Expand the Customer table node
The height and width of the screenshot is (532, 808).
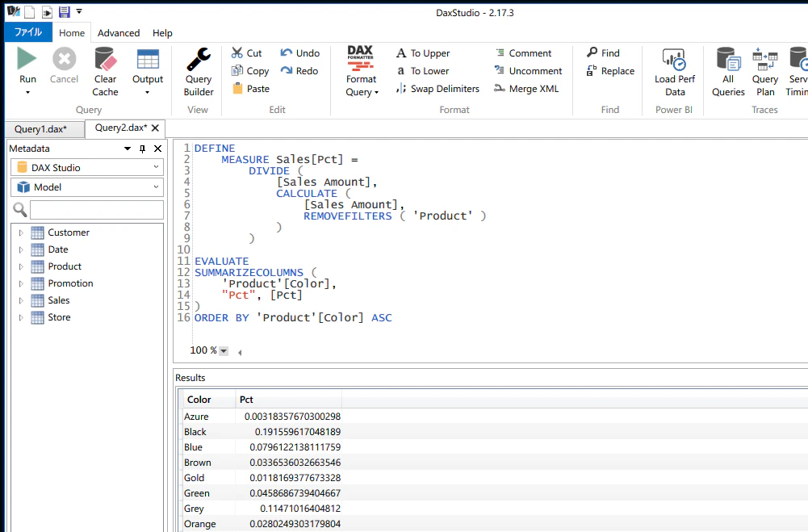pyautogui.click(x=21, y=233)
